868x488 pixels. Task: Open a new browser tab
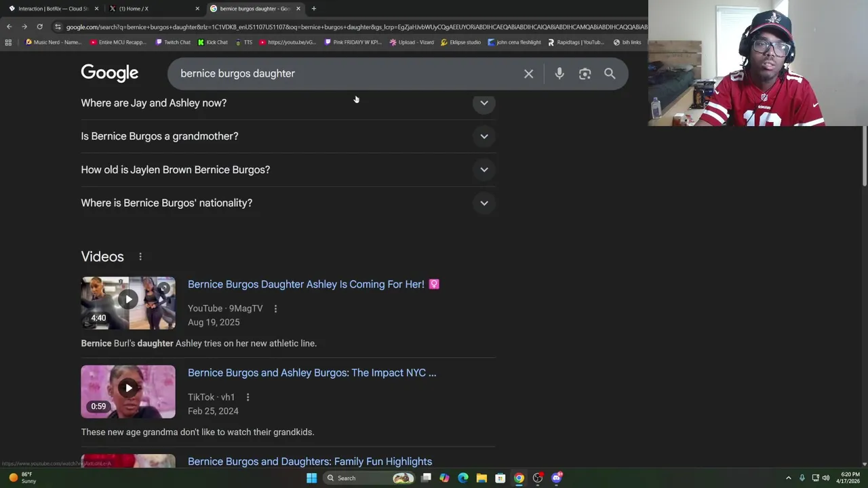tap(313, 8)
